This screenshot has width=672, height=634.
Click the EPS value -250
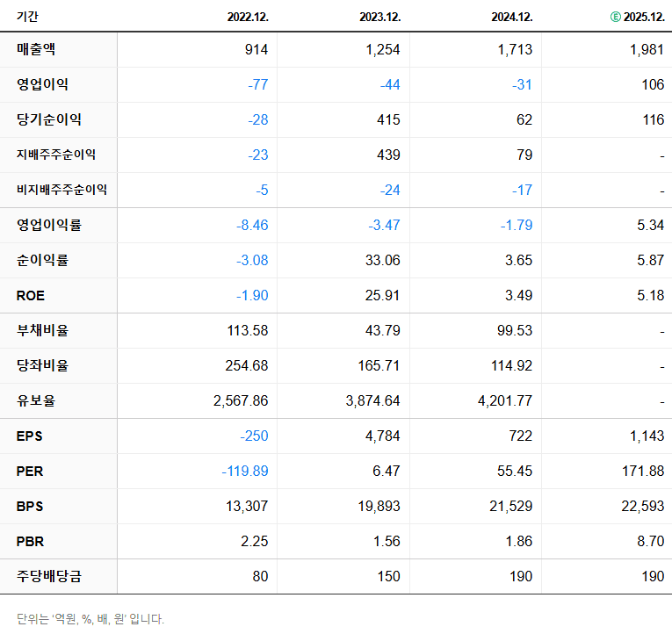[254, 436]
